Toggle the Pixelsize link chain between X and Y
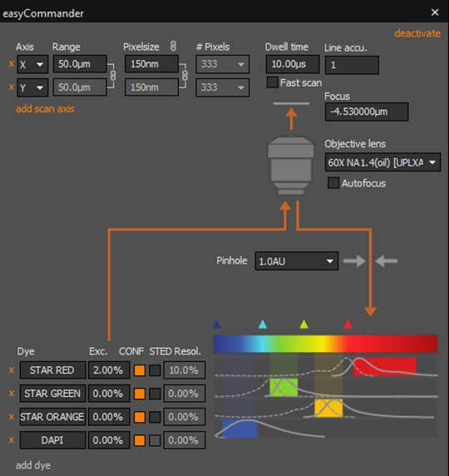 (x=185, y=76)
